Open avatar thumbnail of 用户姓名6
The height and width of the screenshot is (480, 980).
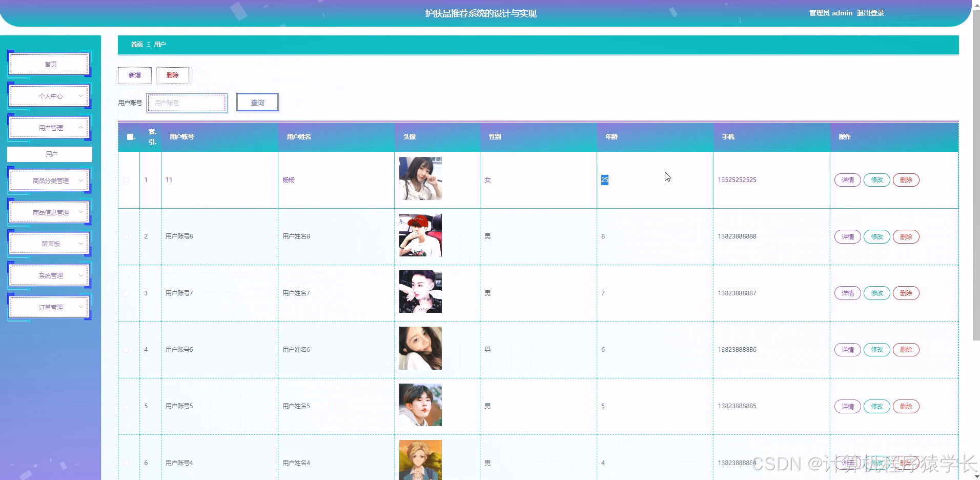420,348
